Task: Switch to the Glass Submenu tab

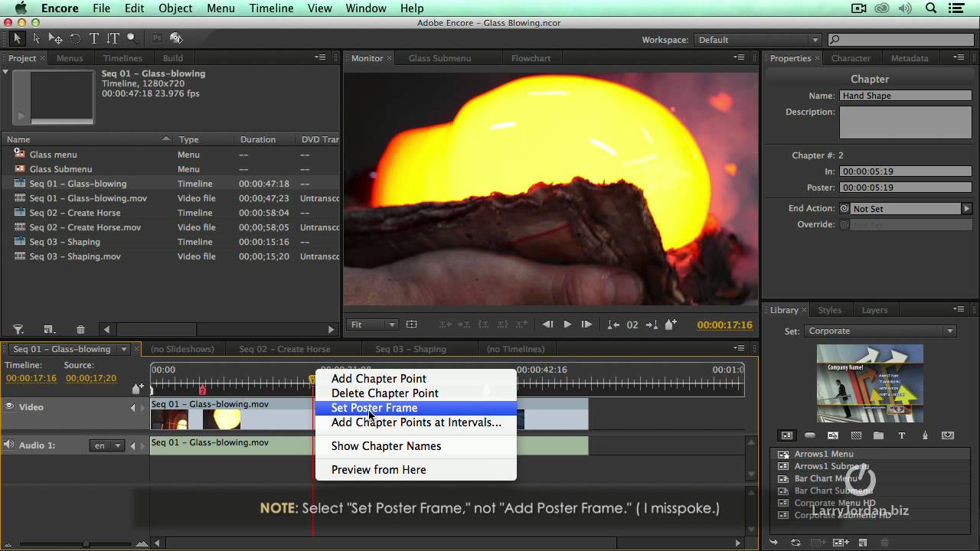Action: coord(439,58)
